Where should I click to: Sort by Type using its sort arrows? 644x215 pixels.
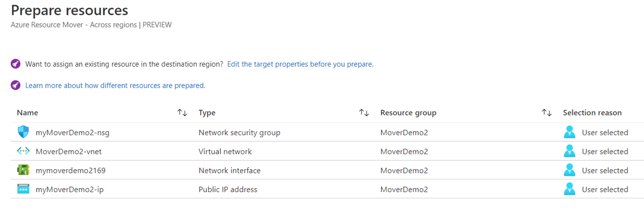364,112
